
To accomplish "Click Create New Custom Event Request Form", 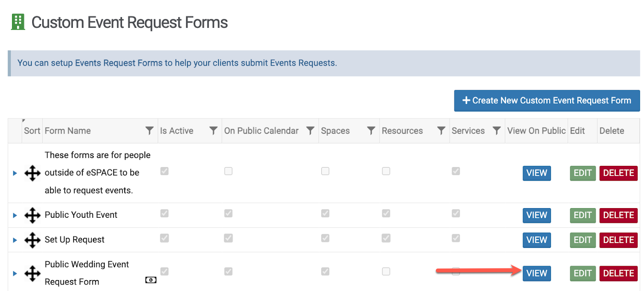I will pyautogui.click(x=547, y=101).
